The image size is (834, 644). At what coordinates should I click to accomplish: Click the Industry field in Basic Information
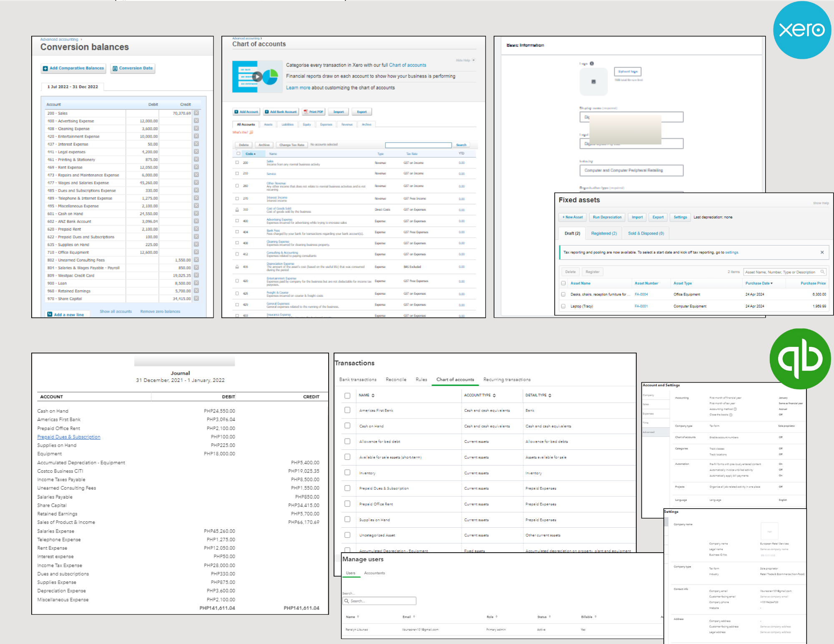tap(631, 170)
